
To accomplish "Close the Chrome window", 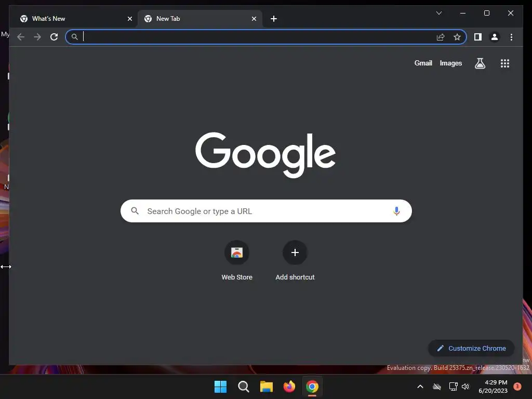I will pos(510,13).
